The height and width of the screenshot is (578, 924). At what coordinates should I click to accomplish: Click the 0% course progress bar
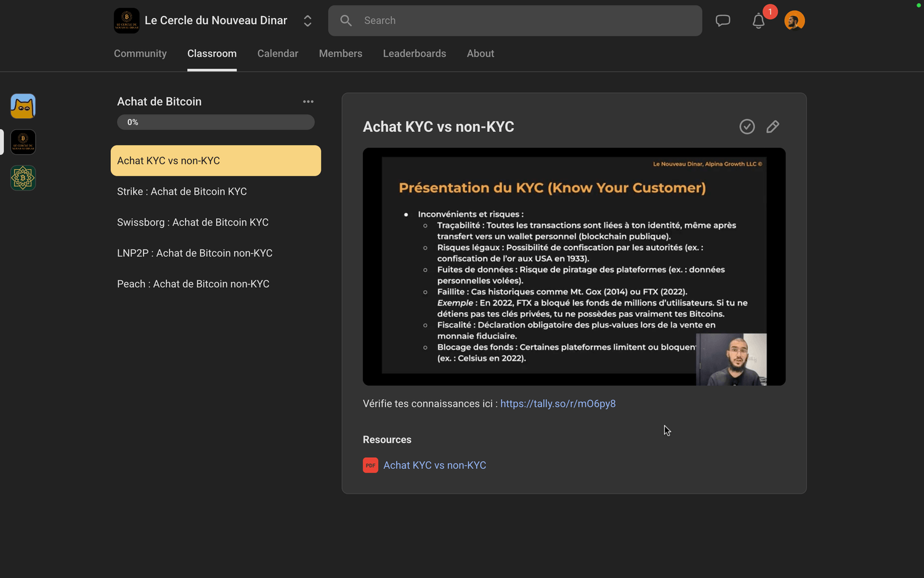click(216, 122)
